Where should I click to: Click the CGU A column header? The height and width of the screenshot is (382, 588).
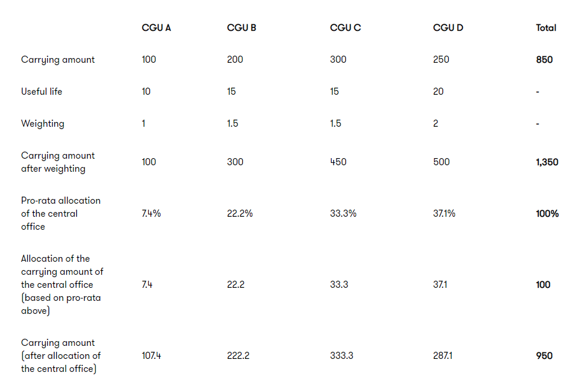(156, 28)
